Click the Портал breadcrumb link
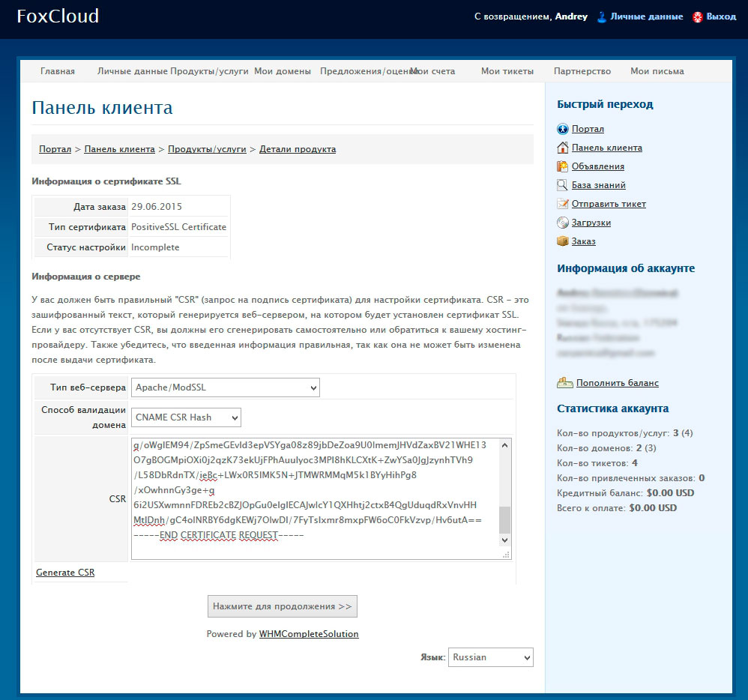 (55, 149)
